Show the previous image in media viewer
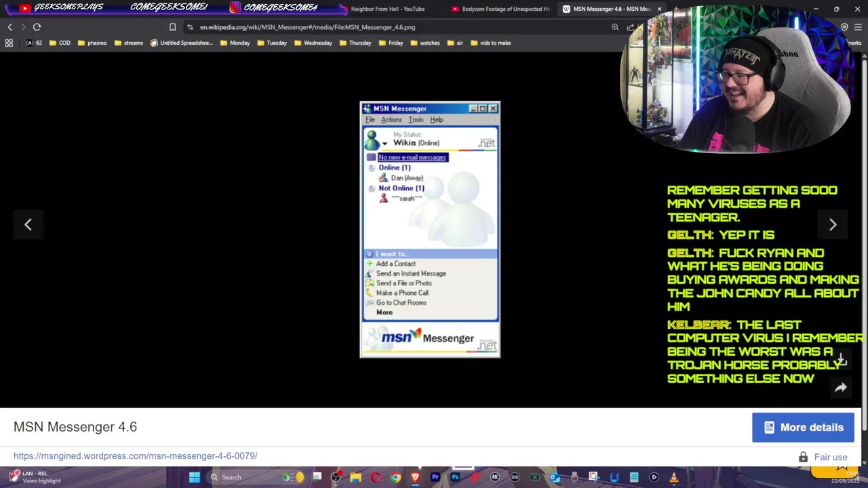The height and width of the screenshot is (488, 868). (28, 224)
